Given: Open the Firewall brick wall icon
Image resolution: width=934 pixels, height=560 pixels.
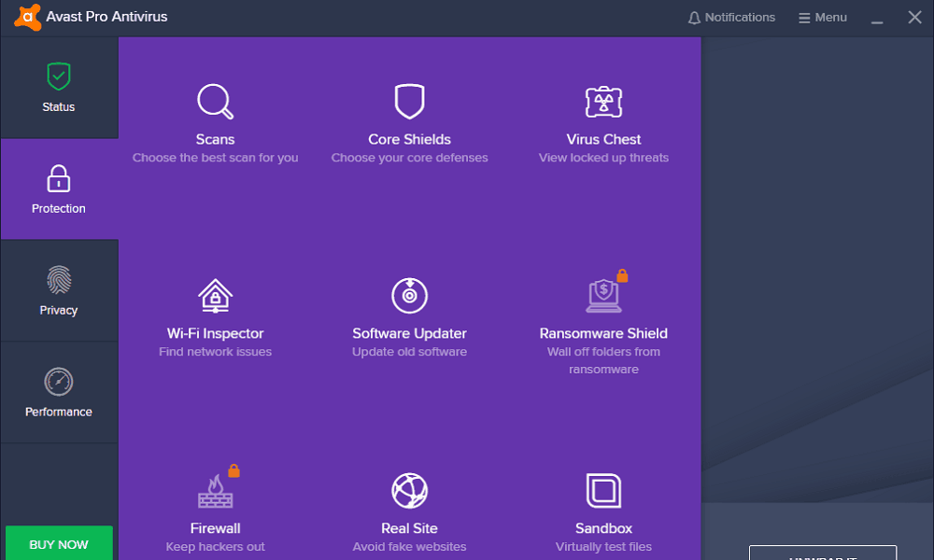Looking at the screenshot, I should pyautogui.click(x=215, y=491).
